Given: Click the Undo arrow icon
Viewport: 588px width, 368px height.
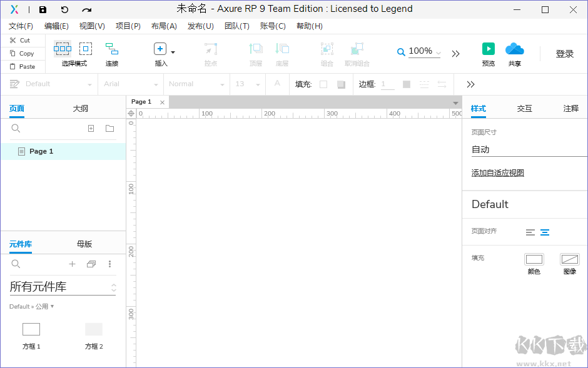Looking at the screenshot, I should pyautogui.click(x=64, y=9).
